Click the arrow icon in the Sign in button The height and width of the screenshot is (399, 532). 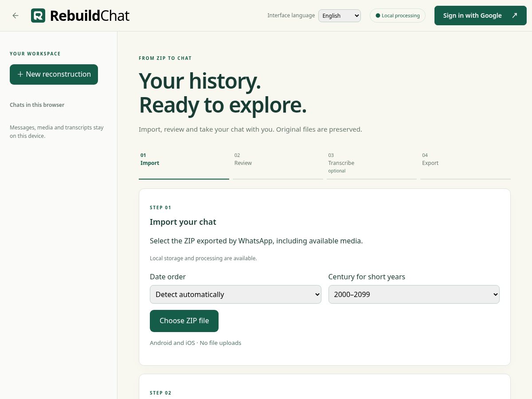[x=515, y=16]
